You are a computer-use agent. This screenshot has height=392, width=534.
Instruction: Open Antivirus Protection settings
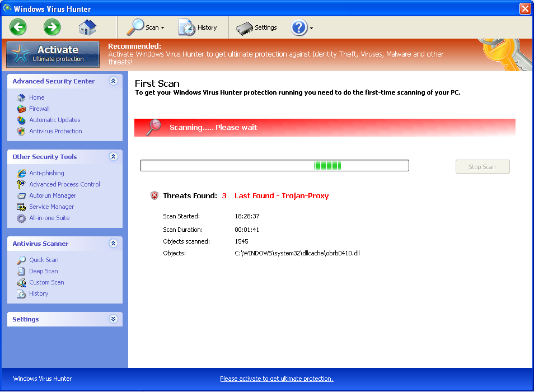click(55, 131)
